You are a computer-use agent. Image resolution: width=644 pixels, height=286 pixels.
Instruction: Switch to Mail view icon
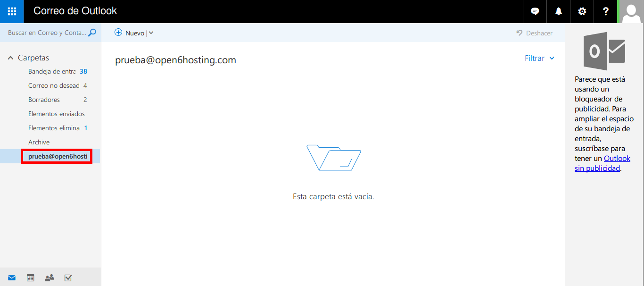pos(12,278)
